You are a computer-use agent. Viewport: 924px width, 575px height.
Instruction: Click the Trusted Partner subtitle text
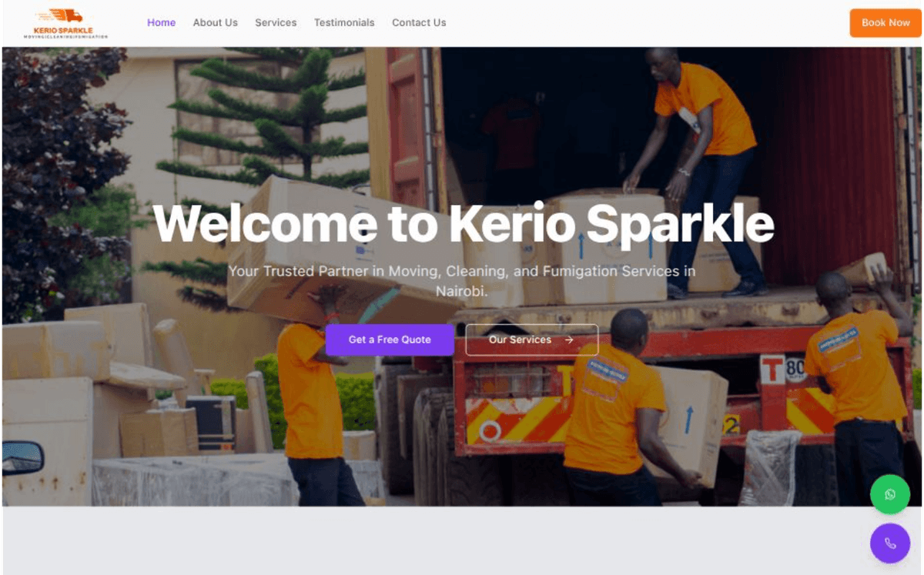pos(462,281)
